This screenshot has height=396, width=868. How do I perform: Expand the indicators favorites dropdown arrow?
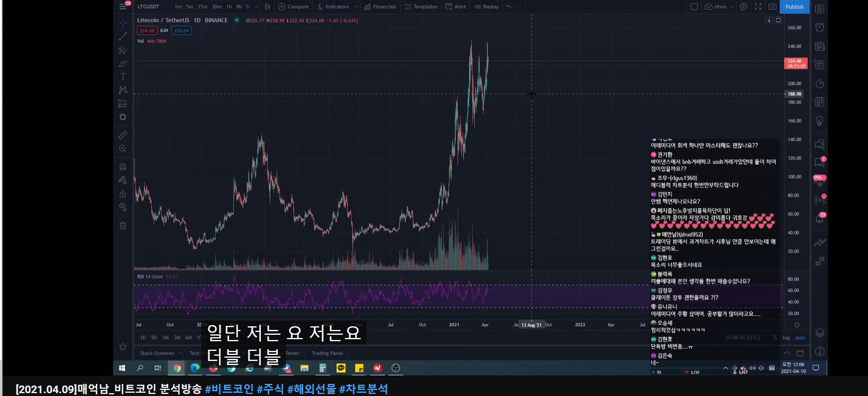[356, 6]
